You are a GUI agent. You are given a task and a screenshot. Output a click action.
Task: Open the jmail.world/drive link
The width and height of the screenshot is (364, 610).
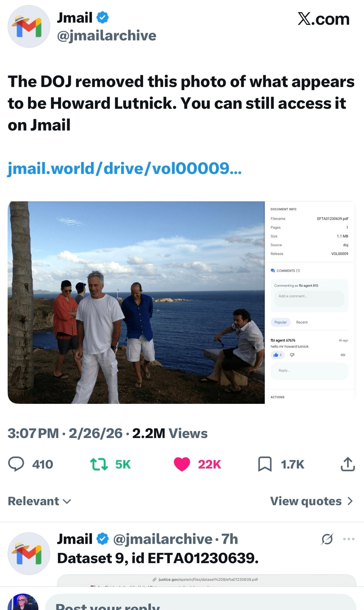pyautogui.click(x=124, y=168)
